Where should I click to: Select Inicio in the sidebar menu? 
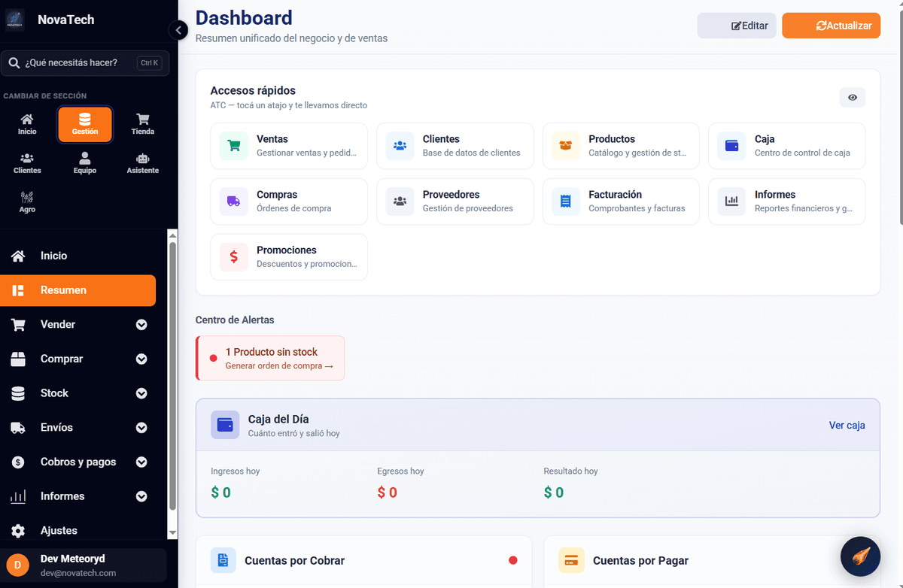[x=78, y=256]
